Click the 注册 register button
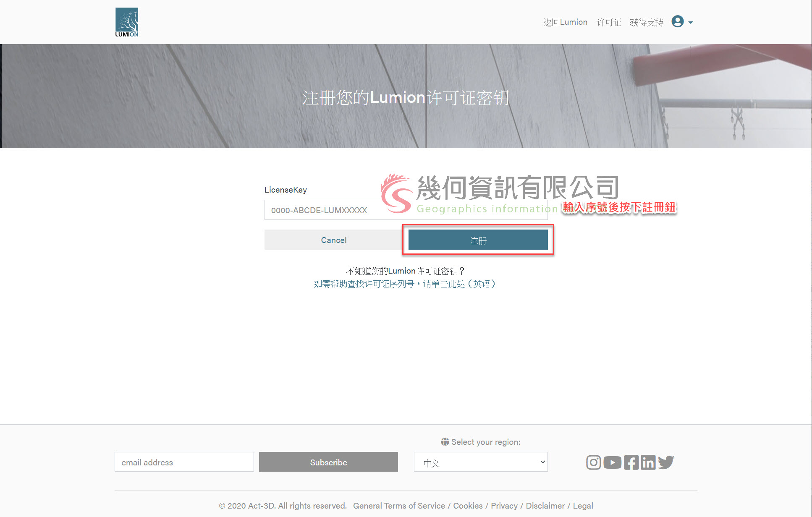 pyautogui.click(x=478, y=240)
